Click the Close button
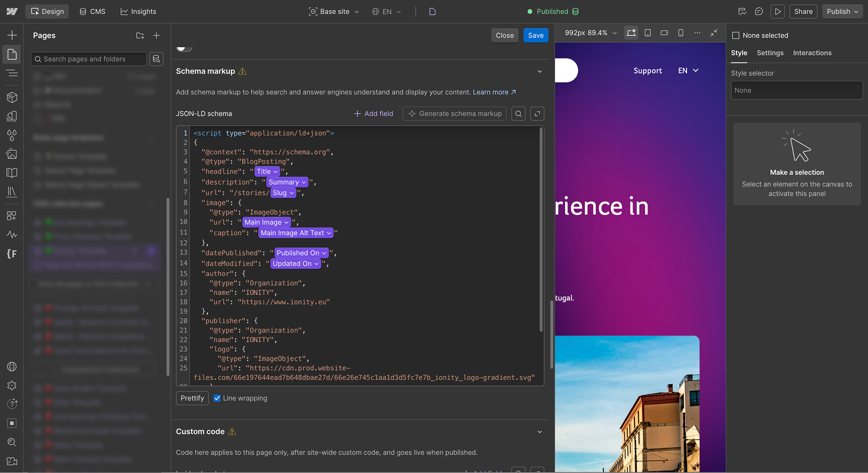The width and height of the screenshot is (868, 473). click(x=505, y=35)
